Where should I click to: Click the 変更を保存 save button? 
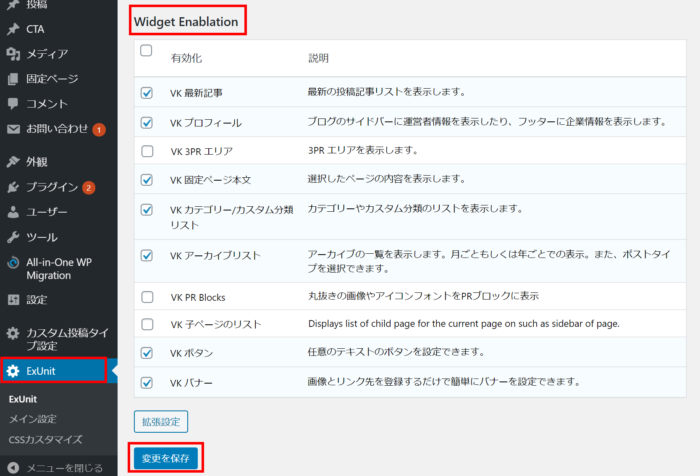click(166, 458)
